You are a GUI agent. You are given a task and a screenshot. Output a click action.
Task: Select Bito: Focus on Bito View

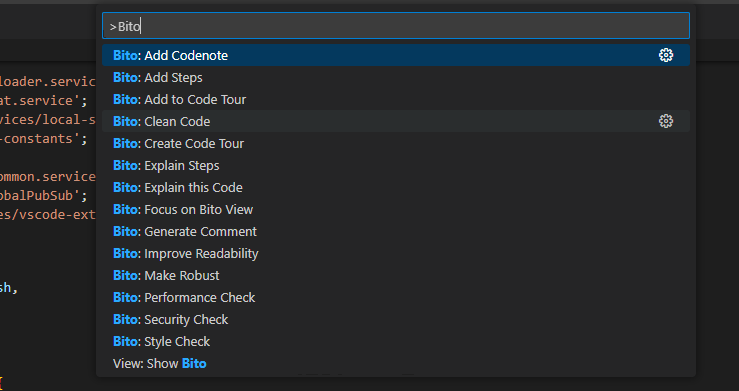pos(396,209)
